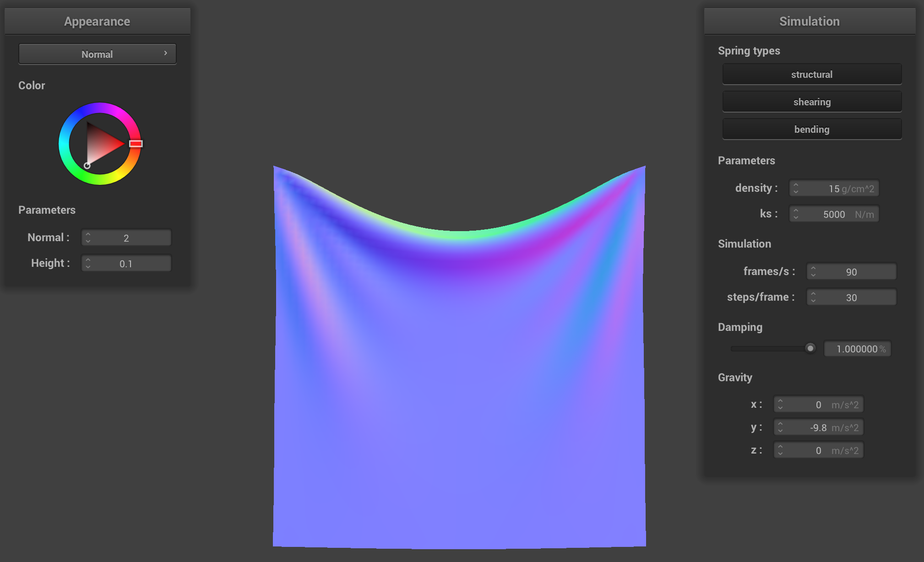Decrease the Normal value with down arrow
This screenshot has width=924, height=562.
click(x=88, y=241)
